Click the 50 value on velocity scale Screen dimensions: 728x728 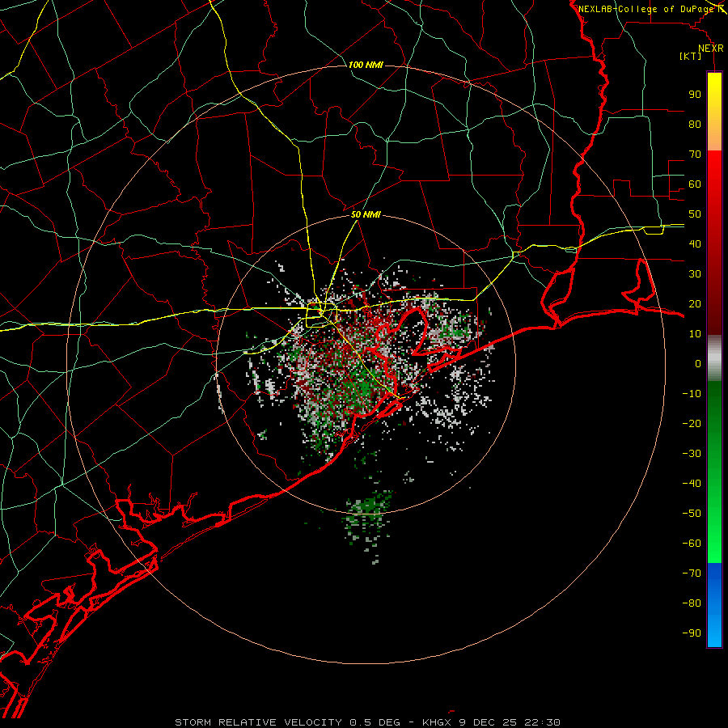click(695, 214)
